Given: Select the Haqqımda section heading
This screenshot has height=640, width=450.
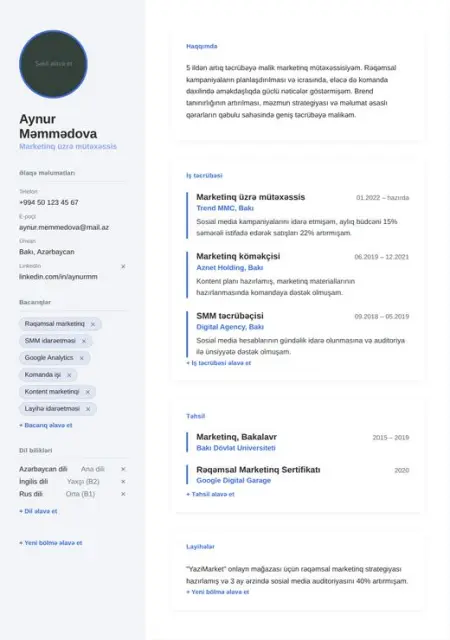Looking at the screenshot, I should tap(202, 46).
